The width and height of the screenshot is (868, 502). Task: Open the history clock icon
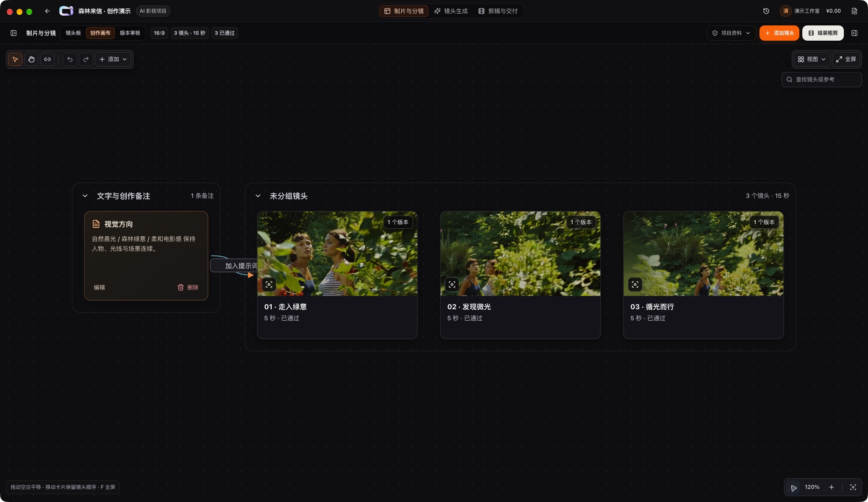tap(766, 11)
